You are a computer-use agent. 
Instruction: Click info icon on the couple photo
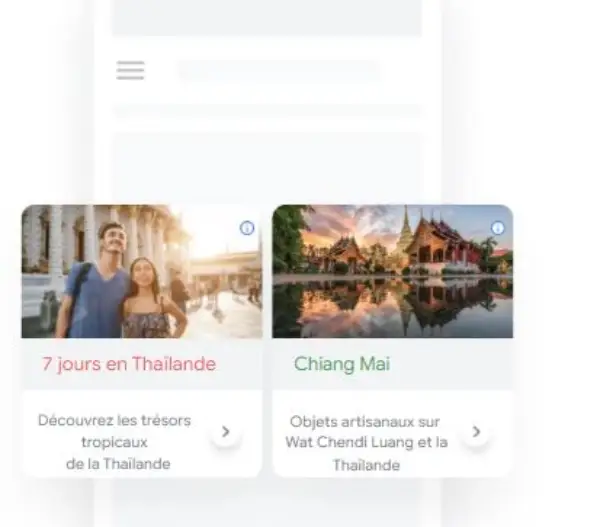click(x=247, y=228)
